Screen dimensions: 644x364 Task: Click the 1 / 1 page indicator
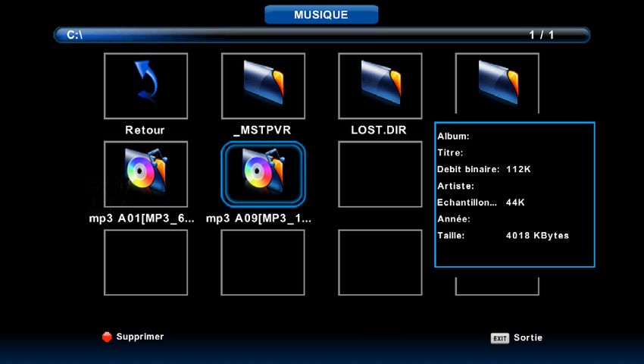pyautogui.click(x=541, y=35)
